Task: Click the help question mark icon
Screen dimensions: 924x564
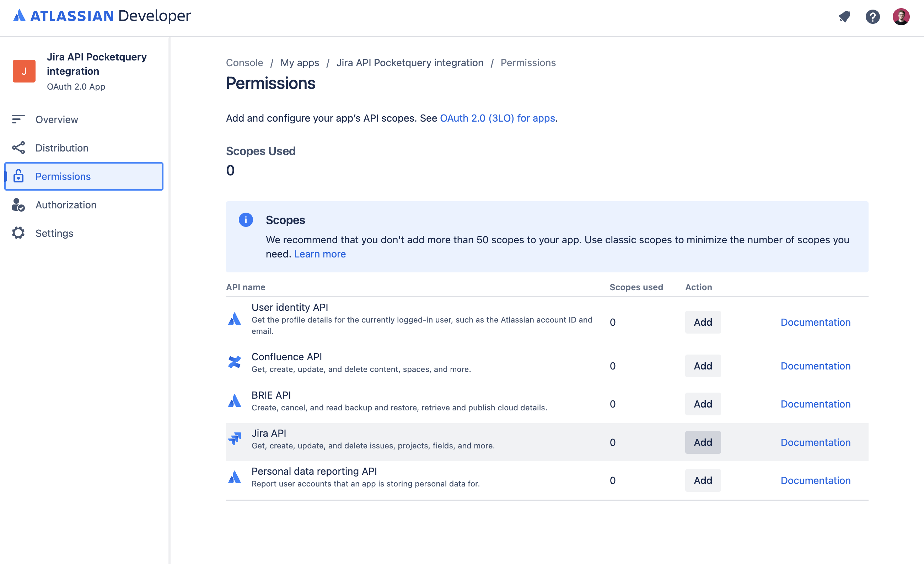Action: (872, 16)
